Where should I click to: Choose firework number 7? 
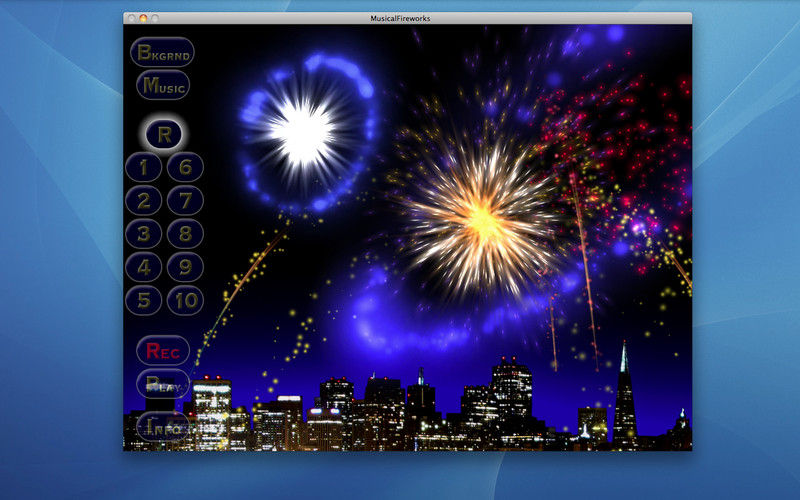click(185, 201)
